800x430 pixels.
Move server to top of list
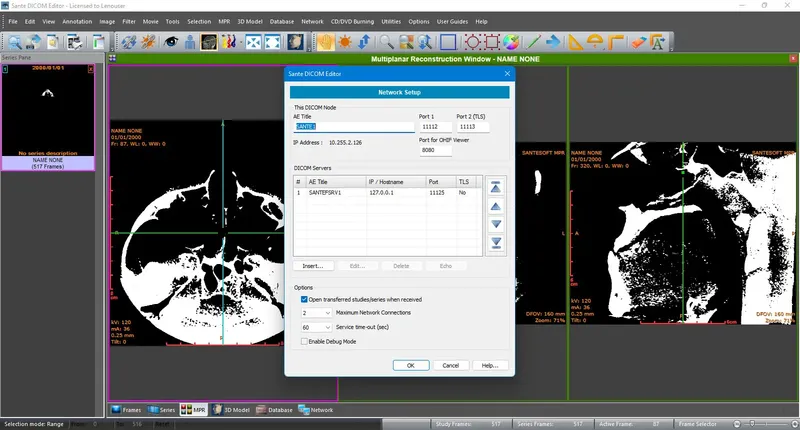[495, 186]
